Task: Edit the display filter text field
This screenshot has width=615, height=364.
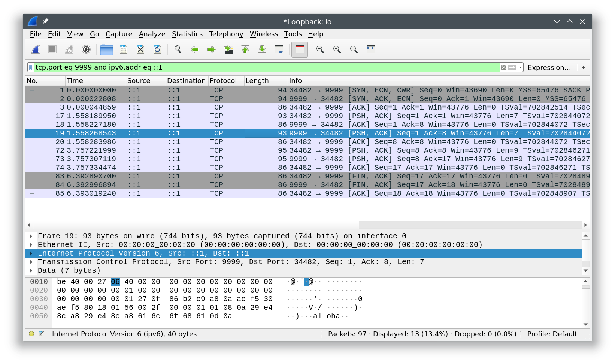Action: pyautogui.click(x=267, y=67)
